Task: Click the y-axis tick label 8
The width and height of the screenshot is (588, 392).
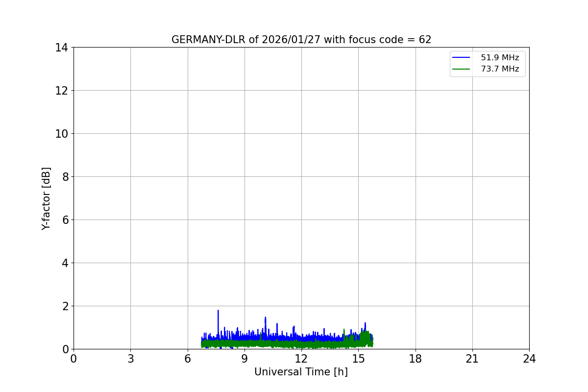Action: tap(65, 177)
